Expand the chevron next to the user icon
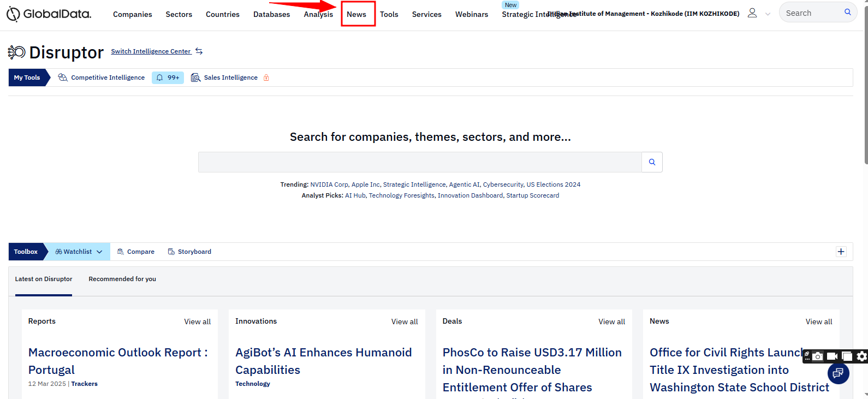The image size is (868, 399). click(768, 14)
